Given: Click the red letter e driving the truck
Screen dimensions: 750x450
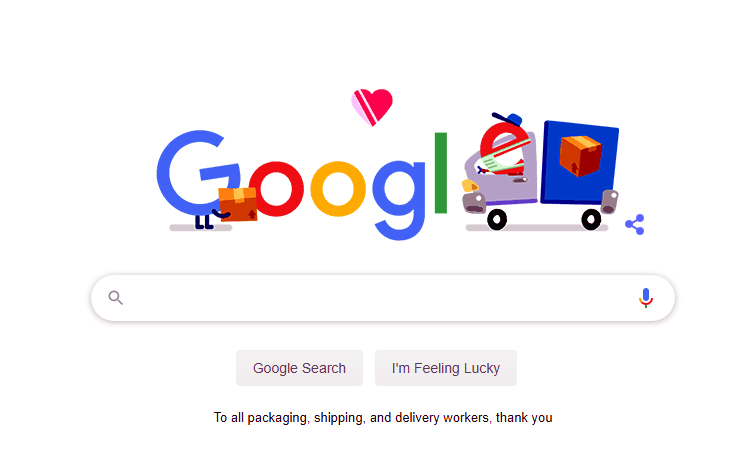Looking at the screenshot, I should coord(504,148).
